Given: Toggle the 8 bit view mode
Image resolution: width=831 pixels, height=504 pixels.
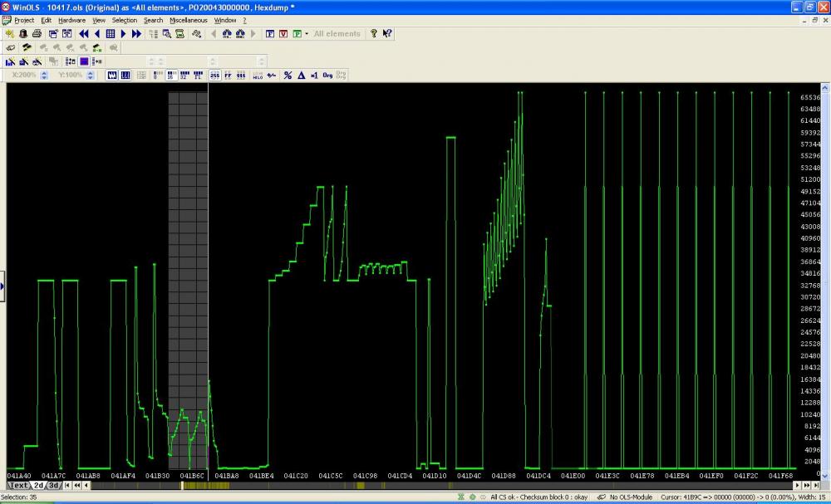Looking at the screenshot, I should pyautogui.click(x=156, y=75).
